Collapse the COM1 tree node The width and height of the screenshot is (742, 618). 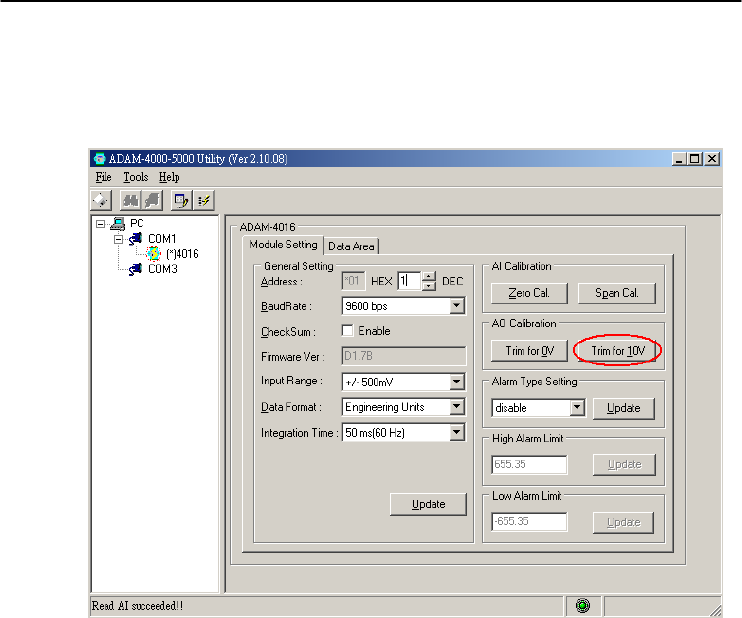click(x=117, y=238)
